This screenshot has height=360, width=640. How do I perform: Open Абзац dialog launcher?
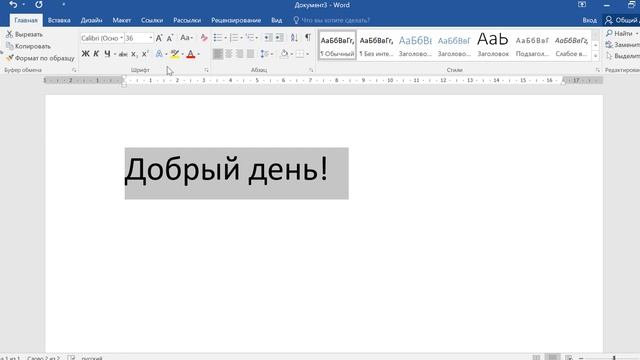click(x=311, y=70)
